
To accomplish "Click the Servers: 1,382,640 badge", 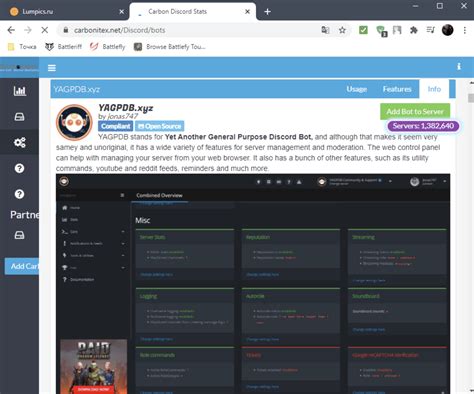I will [x=423, y=126].
